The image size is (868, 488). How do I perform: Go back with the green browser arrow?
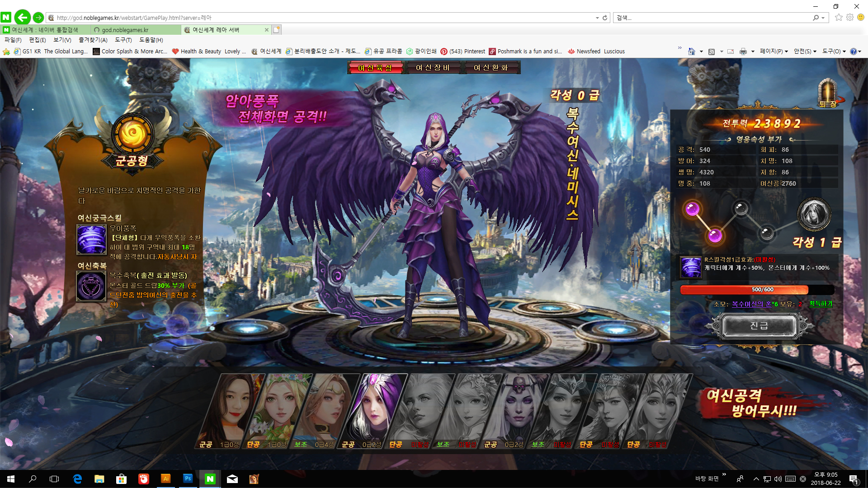(22, 18)
